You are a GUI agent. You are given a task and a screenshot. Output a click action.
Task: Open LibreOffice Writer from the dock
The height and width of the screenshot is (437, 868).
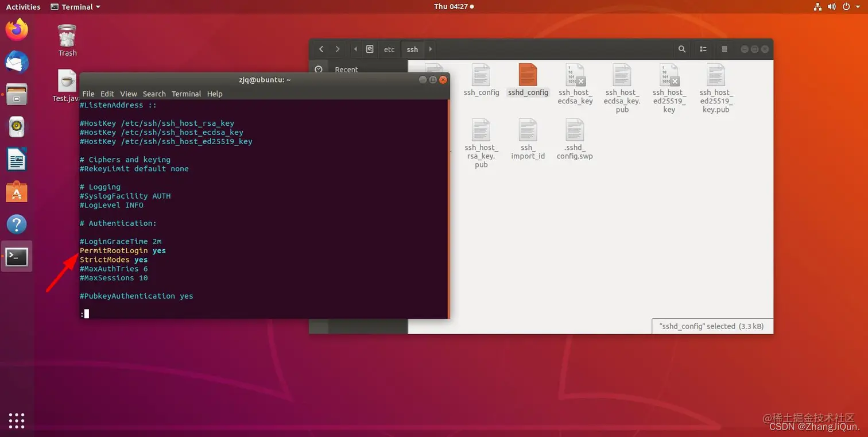[x=17, y=159]
